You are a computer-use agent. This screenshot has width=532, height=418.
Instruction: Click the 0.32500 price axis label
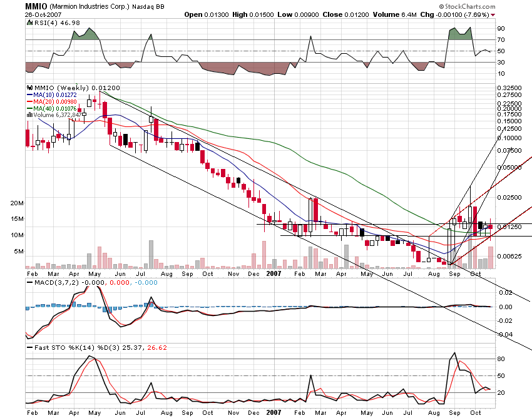(509, 88)
